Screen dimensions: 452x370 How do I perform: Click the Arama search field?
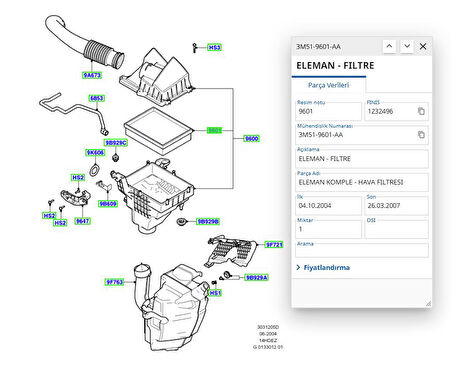(362, 251)
